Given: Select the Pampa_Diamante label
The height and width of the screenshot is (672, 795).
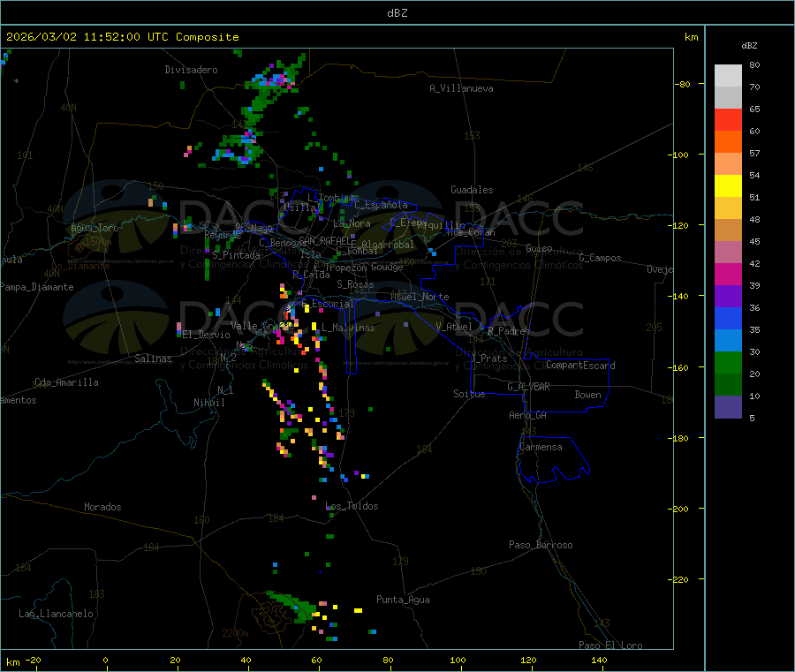Looking at the screenshot, I should [x=37, y=287].
